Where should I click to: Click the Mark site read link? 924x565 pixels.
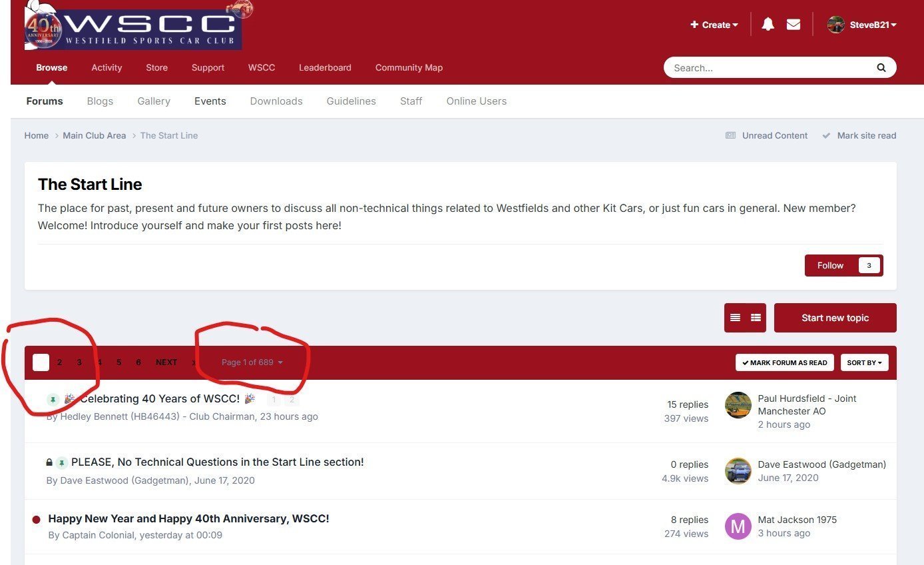(x=865, y=135)
